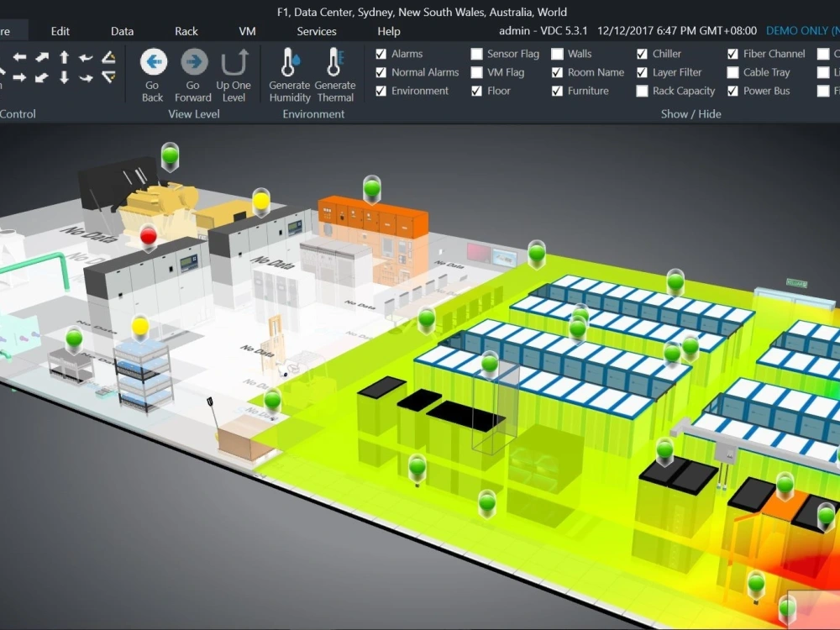Open the Help menu

(388, 31)
